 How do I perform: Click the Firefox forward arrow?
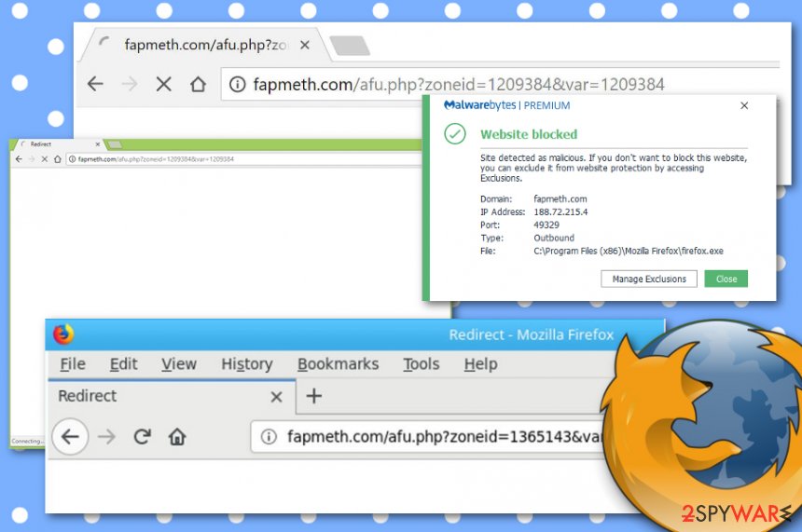[x=107, y=437]
